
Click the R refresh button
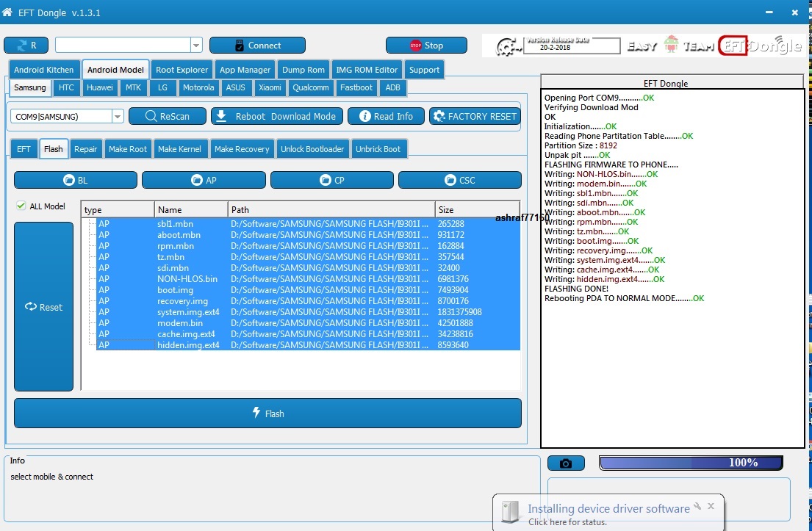[x=26, y=45]
